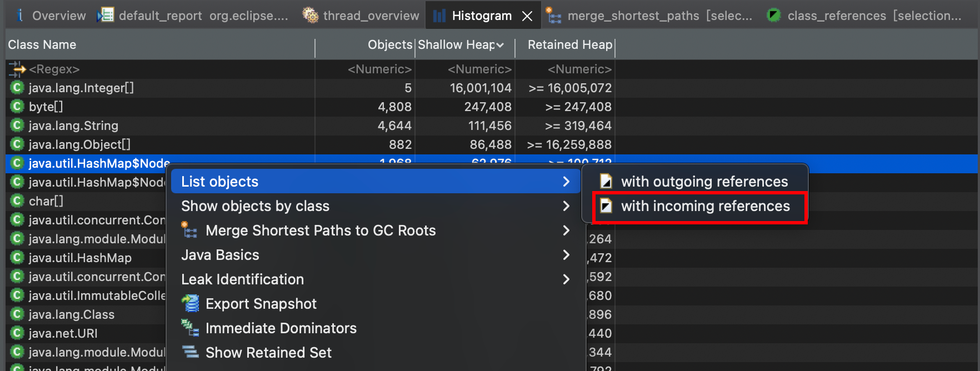980x371 pixels.
Task: Click the Merge Shortest Paths menu icon
Action: [189, 230]
